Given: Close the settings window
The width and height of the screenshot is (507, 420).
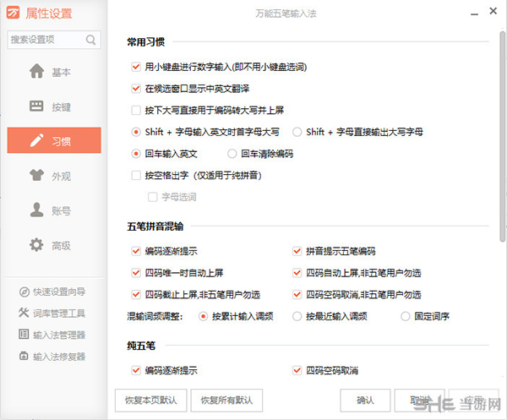Looking at the screenshot, I should [493, 11].
